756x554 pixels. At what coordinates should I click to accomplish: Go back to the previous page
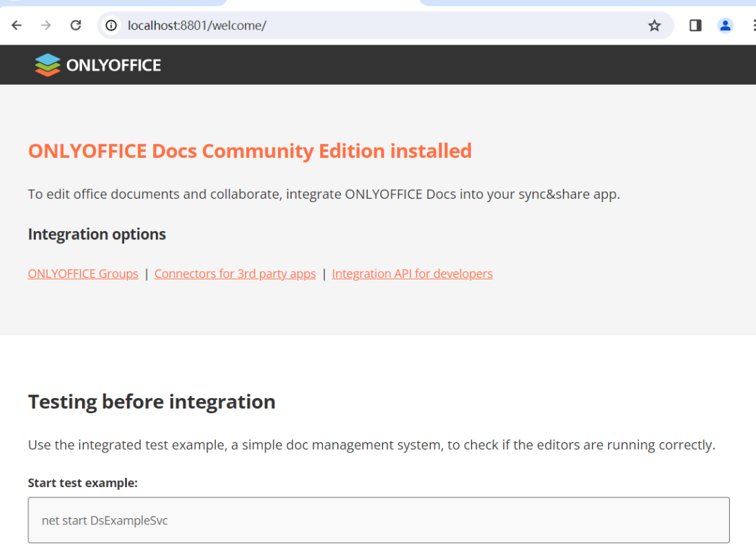(17, 26)
